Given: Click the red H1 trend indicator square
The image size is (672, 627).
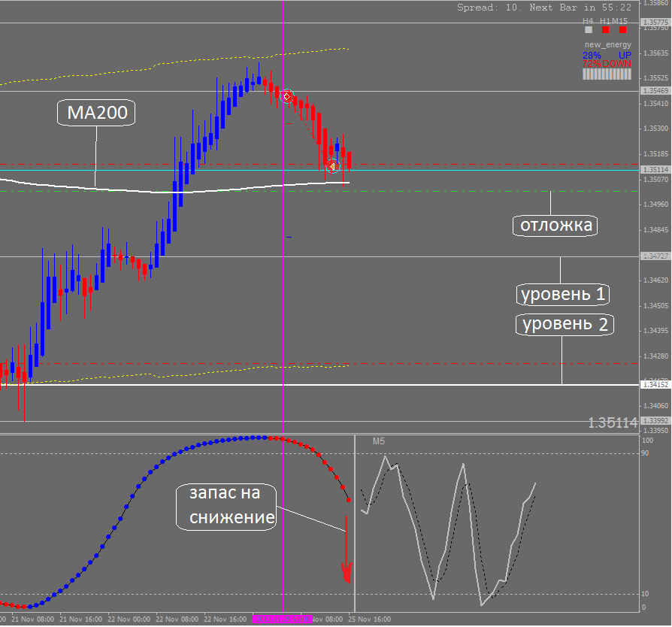Looking at the screenshot, I should click(x=605, y=29).
